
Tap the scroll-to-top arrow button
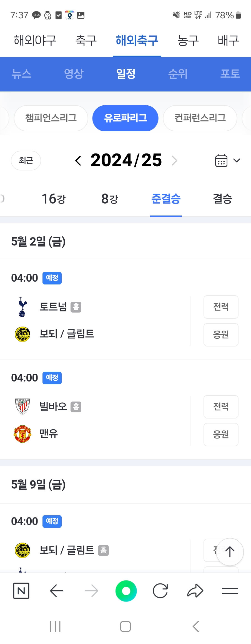point(230,552)
